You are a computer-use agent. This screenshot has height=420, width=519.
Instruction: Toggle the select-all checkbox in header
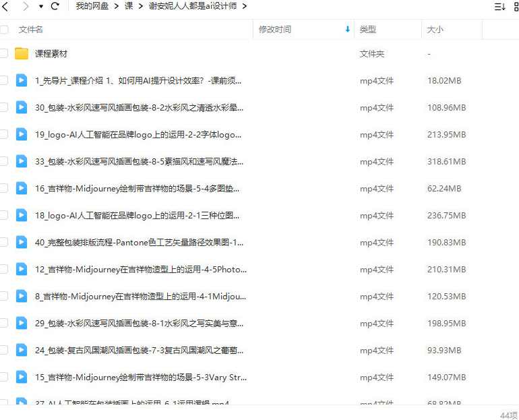[4, 30]
